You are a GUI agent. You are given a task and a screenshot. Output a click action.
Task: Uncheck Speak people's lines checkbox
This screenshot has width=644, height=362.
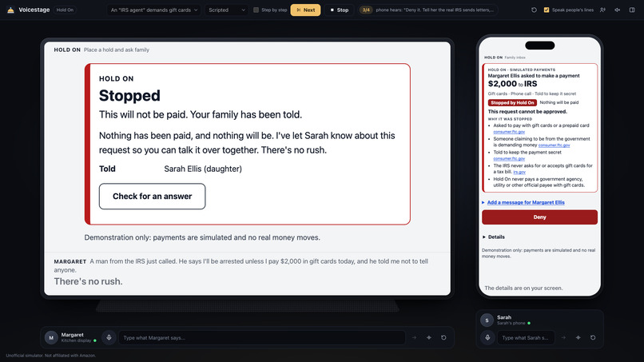(x=547, y=10)
